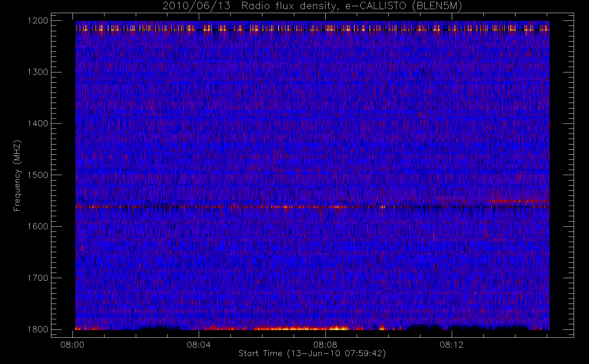Click the 08:12 time tick label

tap(451, 345)
